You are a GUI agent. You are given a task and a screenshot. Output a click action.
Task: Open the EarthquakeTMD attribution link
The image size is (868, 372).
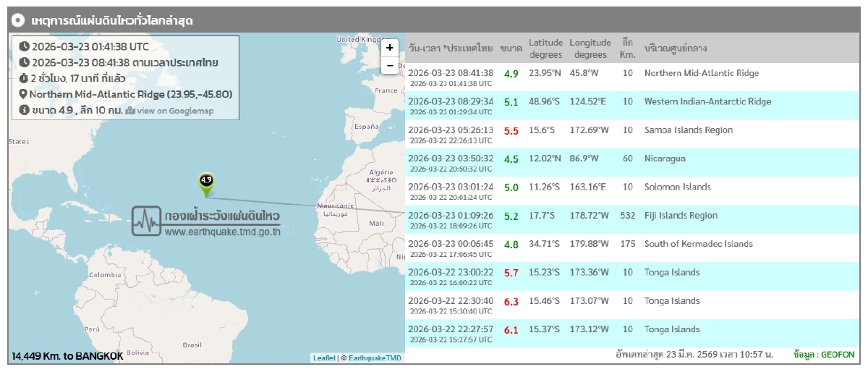[x=375, y=358]
